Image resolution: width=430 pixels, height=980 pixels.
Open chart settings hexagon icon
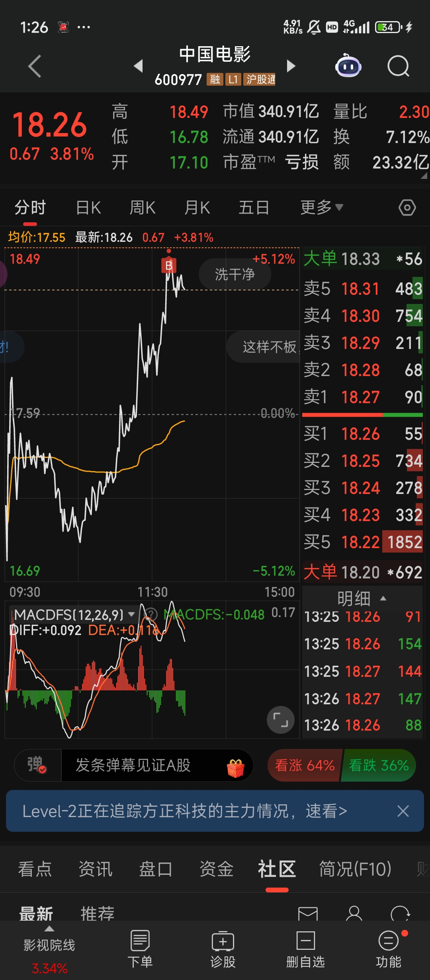tap(407, 208)
